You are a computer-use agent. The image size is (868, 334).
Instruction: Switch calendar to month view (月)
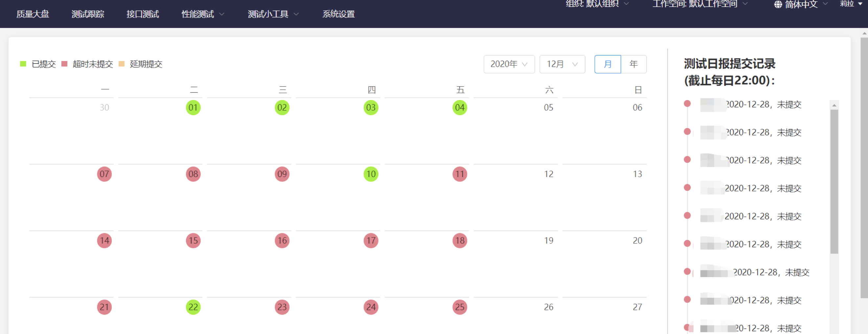pyautogui.click(x=607, y=64)
